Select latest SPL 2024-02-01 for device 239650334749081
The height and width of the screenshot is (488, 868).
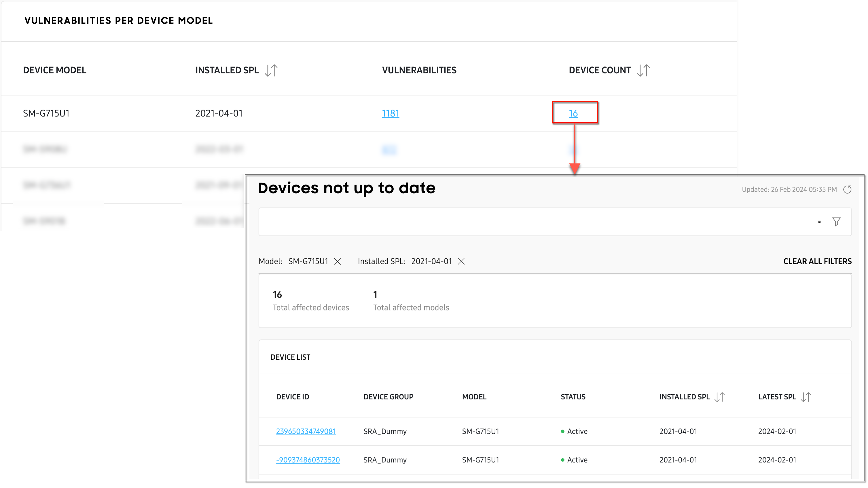point(777,431)
